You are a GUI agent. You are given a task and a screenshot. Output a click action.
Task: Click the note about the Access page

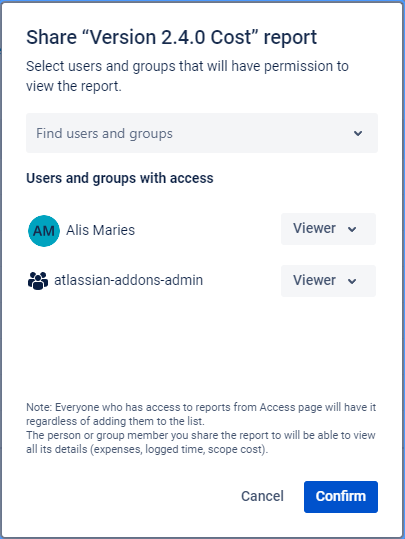tap(201, 414)
